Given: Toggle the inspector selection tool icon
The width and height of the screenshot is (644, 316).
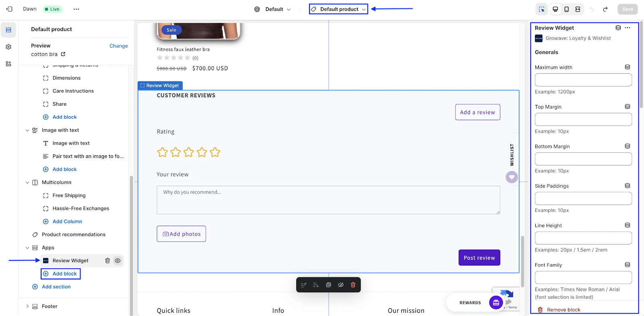Looking at the screenshot, I should point(542,9).
